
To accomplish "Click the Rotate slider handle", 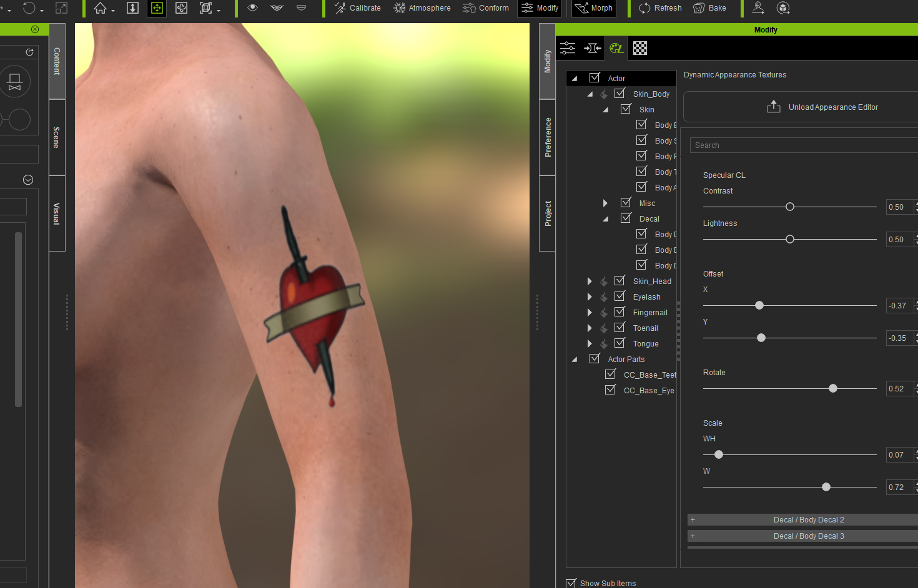I will coord(833,388).
